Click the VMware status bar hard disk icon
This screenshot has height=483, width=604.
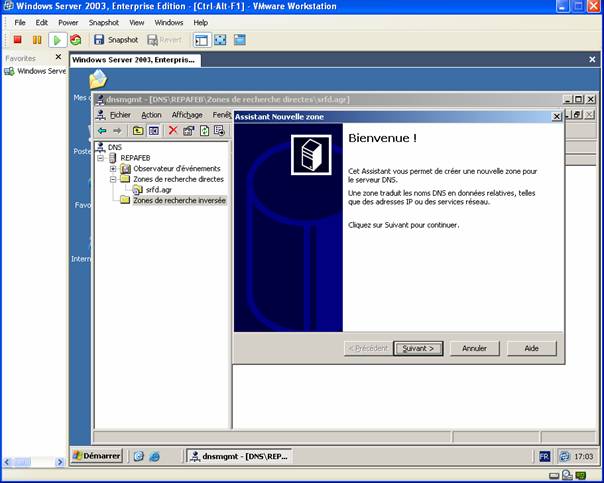pyautogui.click(x=554, y=476)
